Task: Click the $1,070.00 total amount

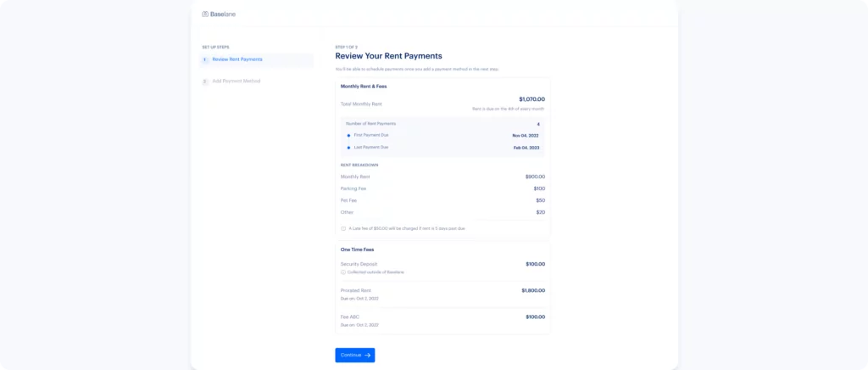Action: pyautogui.click(x=532, y=99)
